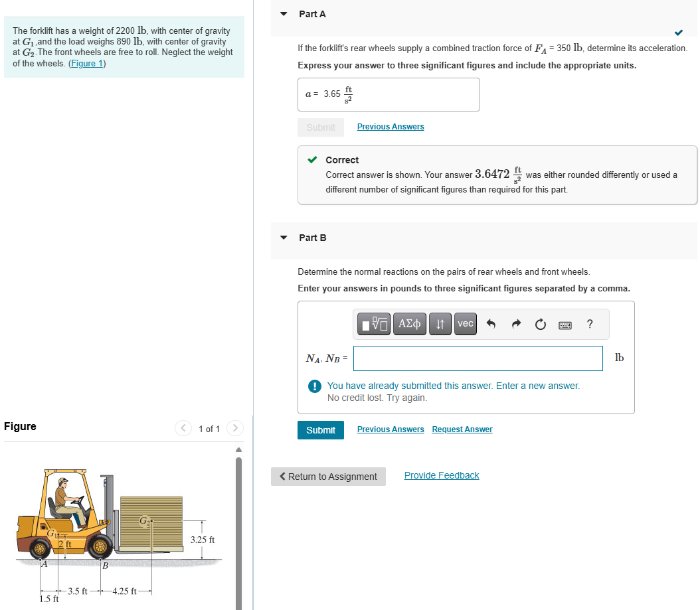Viewport: 700px width, 610px height.
Task: Click the redo arrow in the equation toolbar
Action: click(x=516, y=324)
